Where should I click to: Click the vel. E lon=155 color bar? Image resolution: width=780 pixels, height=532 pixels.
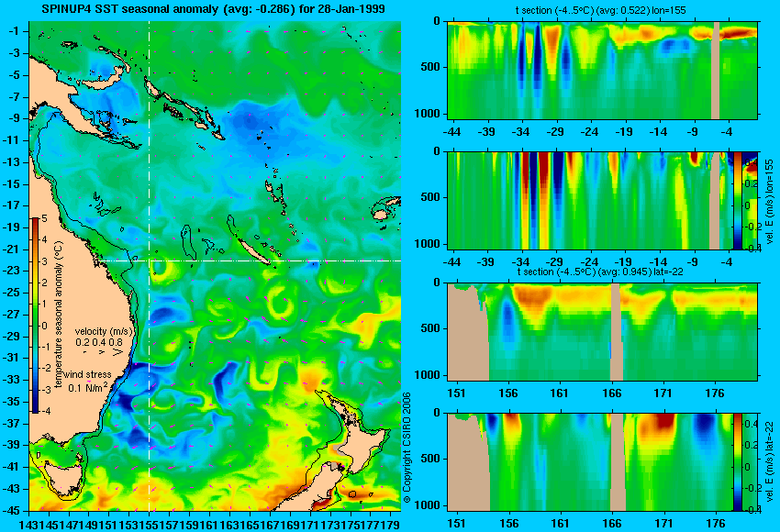point(738,200)
